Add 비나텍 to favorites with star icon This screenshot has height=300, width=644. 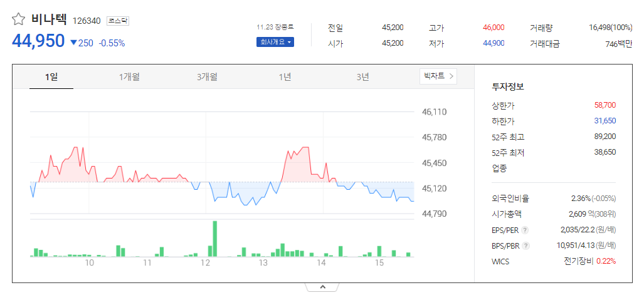[x=18, y=19]
